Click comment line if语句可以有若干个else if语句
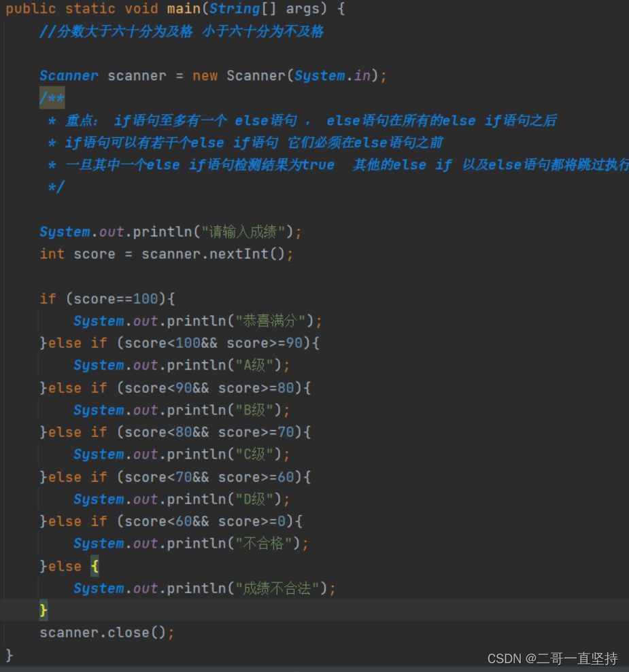Image resolution: width=629 pixels, height=672 pixels. click(x=245, y=142)
